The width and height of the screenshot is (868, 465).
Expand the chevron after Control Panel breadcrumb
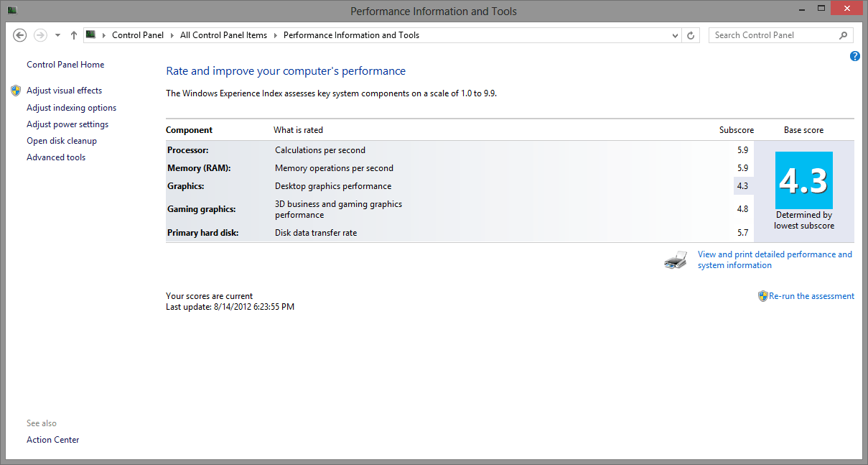pos(172,35)
